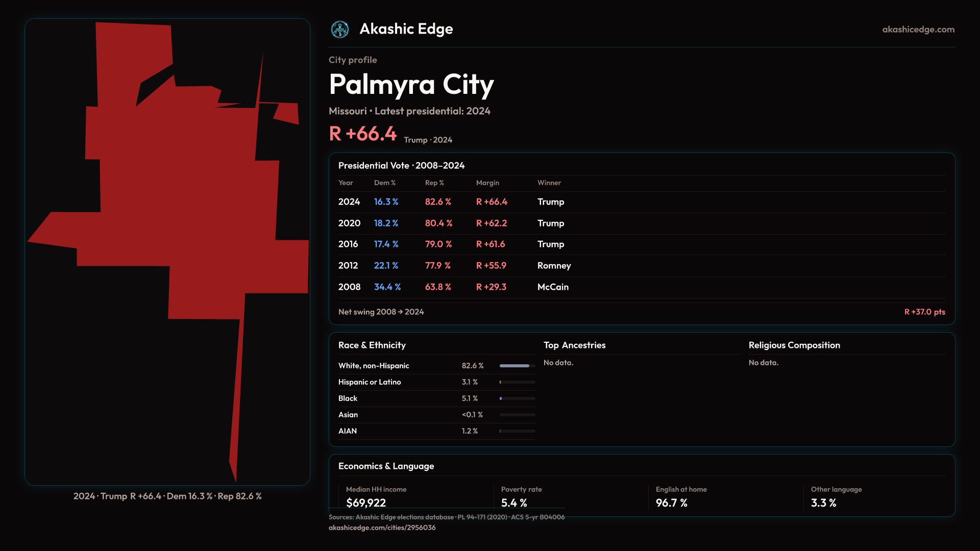980x551 pixels.
Task: Click the Poverty rate 5.4 % stat
Action: pyautogui.click(x=514, y=503)
